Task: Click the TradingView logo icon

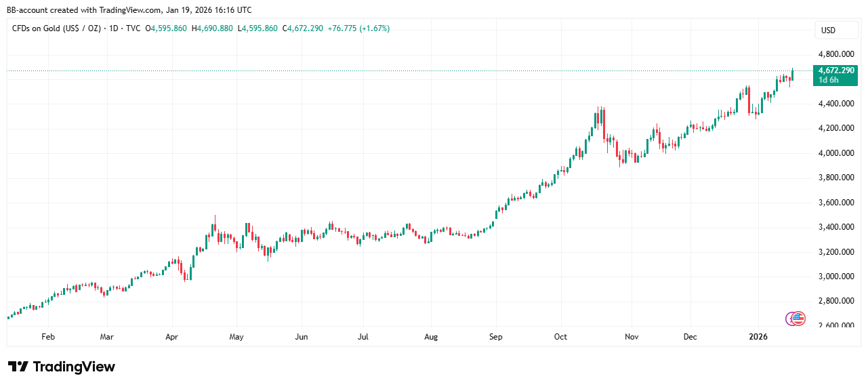Action: click(x=18, y=367)
